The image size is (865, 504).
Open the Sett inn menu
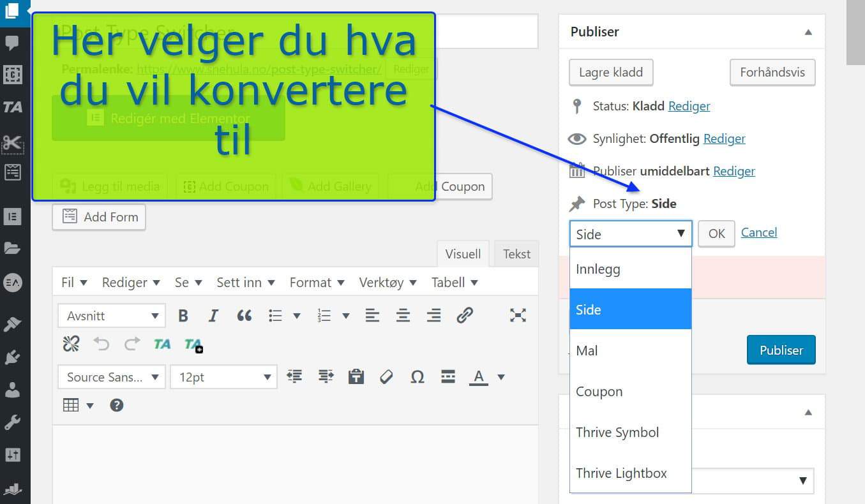246,283
